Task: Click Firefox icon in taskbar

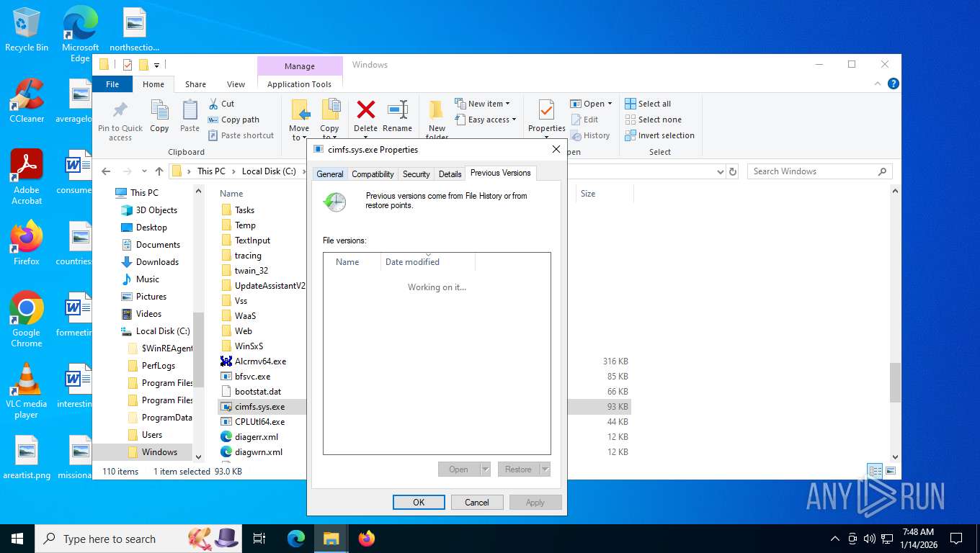Action: 367,539
